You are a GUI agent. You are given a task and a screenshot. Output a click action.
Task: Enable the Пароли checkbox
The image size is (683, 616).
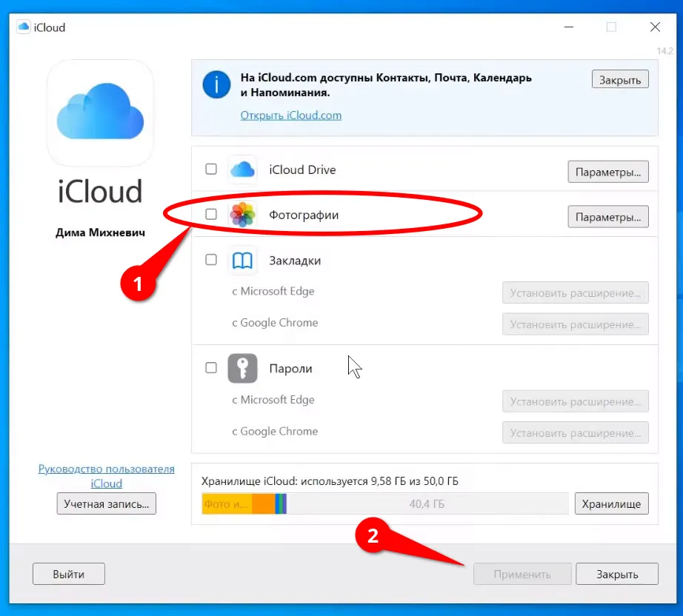pyautogui.click(x=211, y=368)
